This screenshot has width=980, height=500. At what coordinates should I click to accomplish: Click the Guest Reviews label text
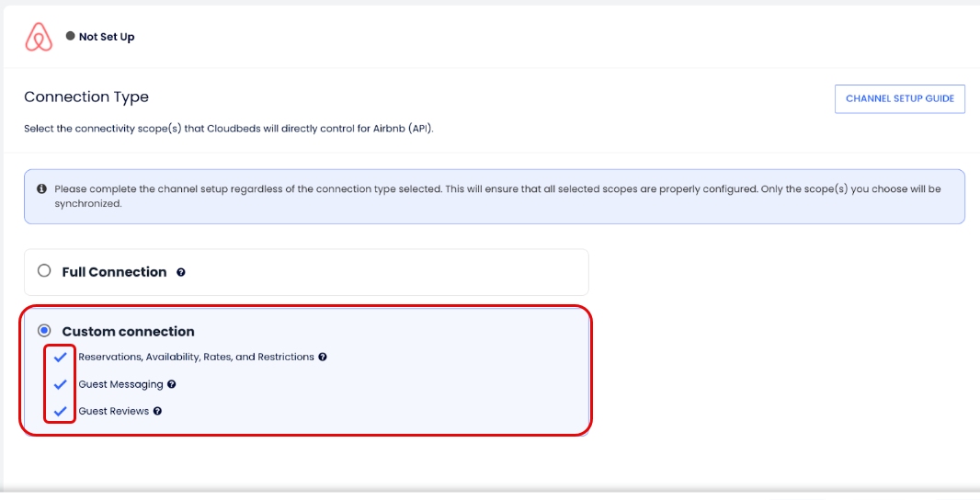pos(113,411)
